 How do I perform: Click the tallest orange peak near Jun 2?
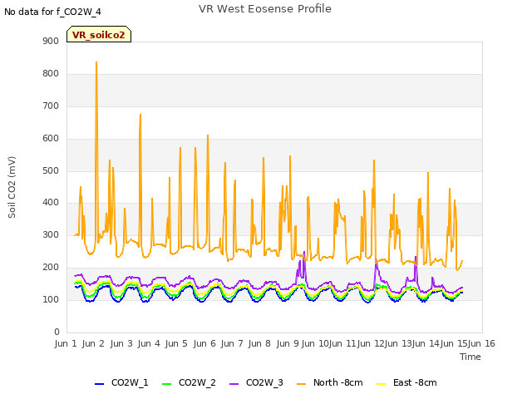96,62
